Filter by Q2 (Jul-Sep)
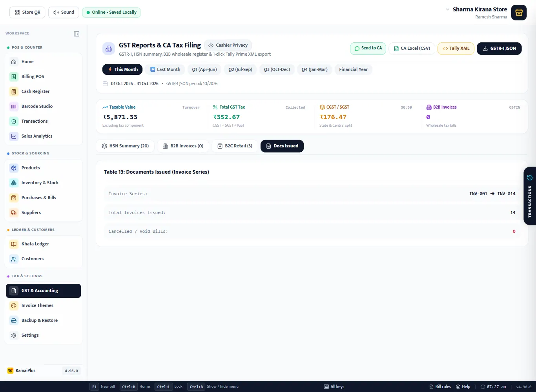 [241, 69]
